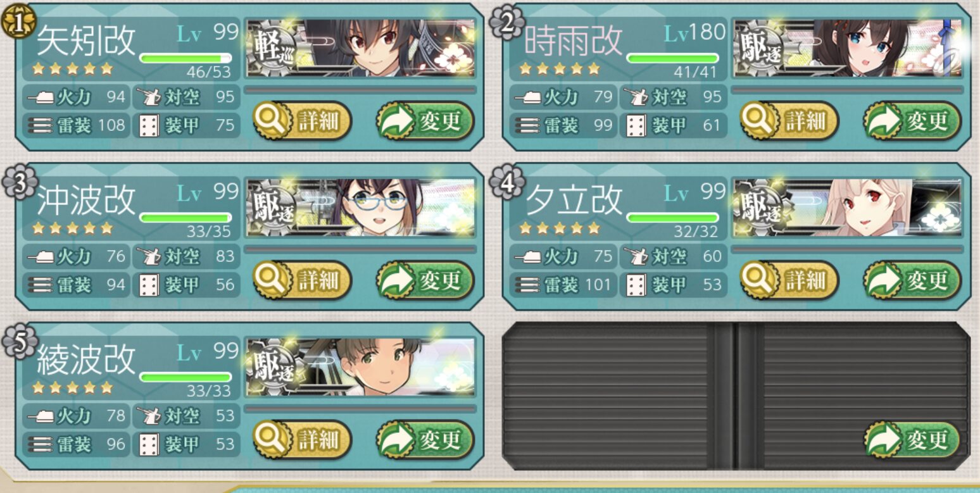Select the 矢矧改 character banner
The height and width of the screenshot is (493, 980).
pyautogui.click(x=360, y=48)
